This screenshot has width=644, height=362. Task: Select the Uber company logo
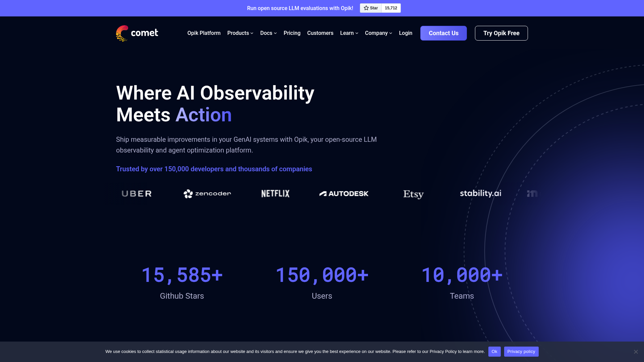[x=137, y=193]
